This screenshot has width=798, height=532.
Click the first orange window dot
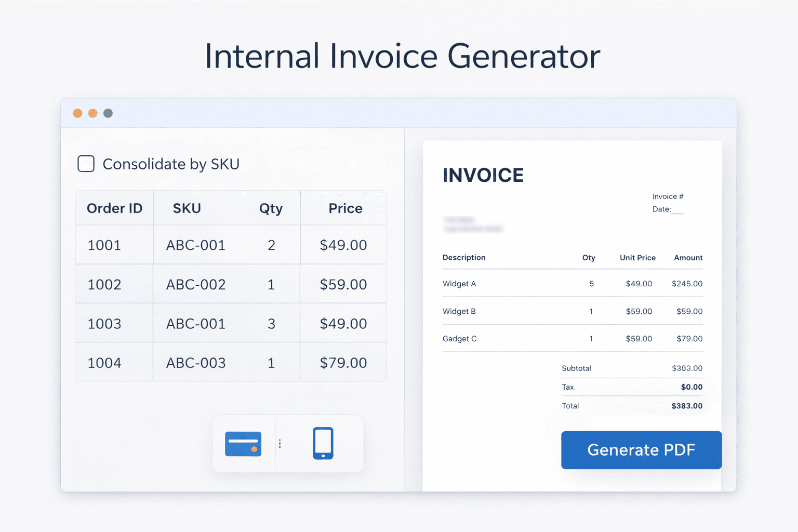(x=77, y=113)
